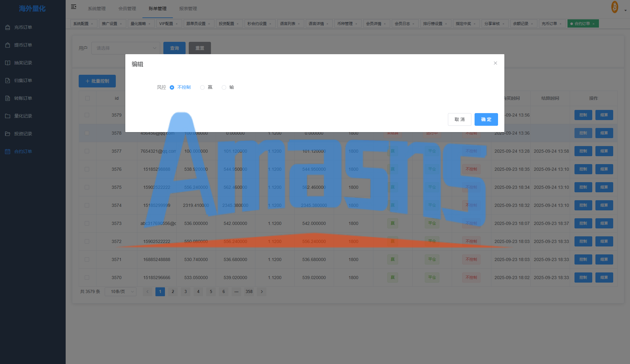Click the 取消 cancel button

(x=459, y=119)
